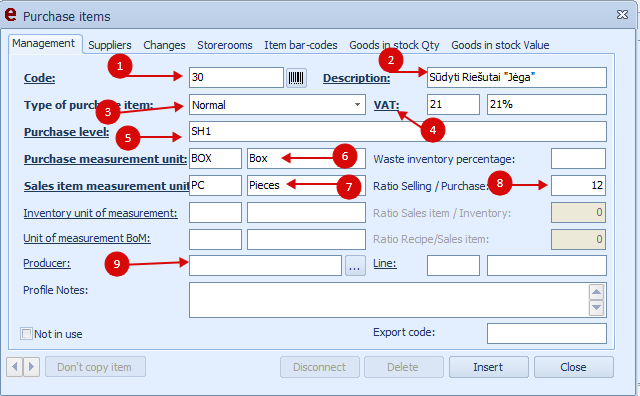Viewport: 640px width, 396px height.
Task: Click Unit of measurement BoM link
Action: [87, 238]
